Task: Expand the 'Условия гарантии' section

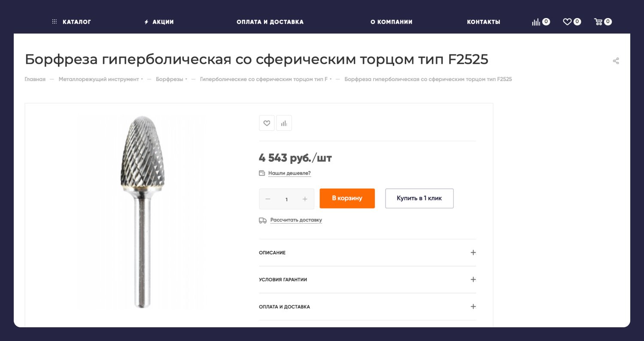Action: [x=473, y=280]
